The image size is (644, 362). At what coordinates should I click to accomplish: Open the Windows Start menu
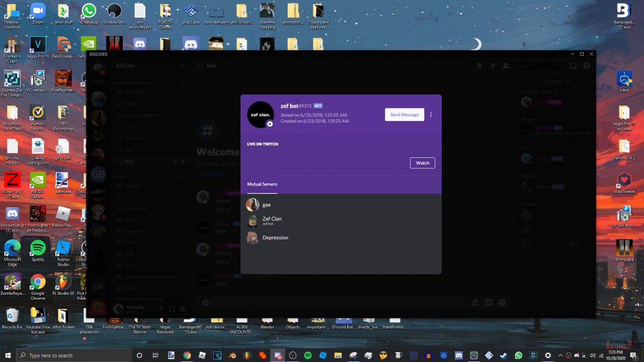(8, 355)
